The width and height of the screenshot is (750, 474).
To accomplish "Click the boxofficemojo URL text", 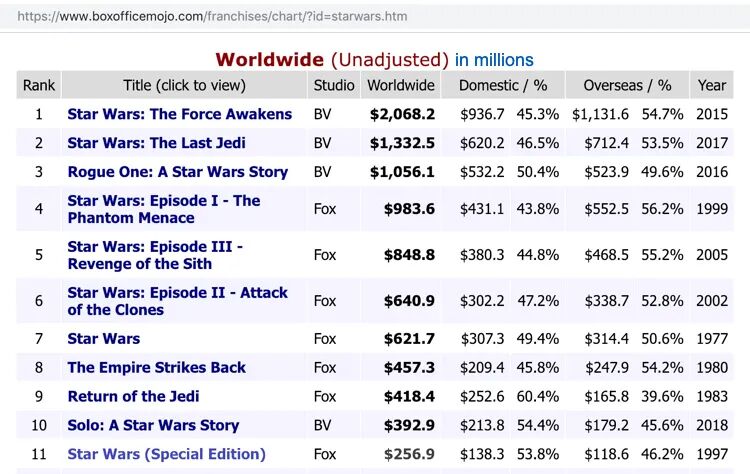I will point(213,16).
